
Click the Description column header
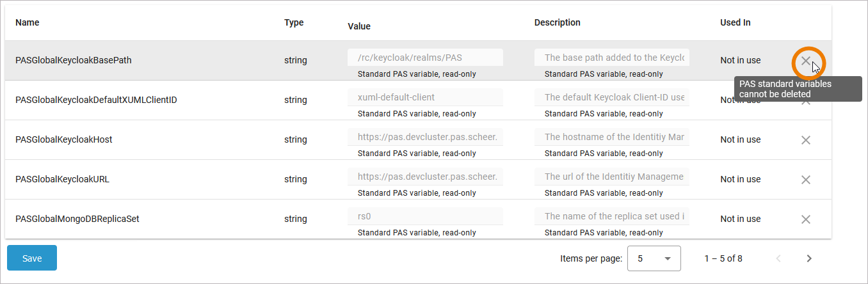click(x=557, y=22)
